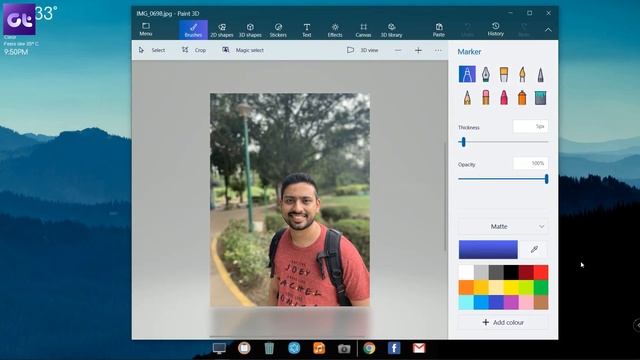Open the 3D shapes tab
Viewport: 640px width, 360px height.
click(250, 30)
